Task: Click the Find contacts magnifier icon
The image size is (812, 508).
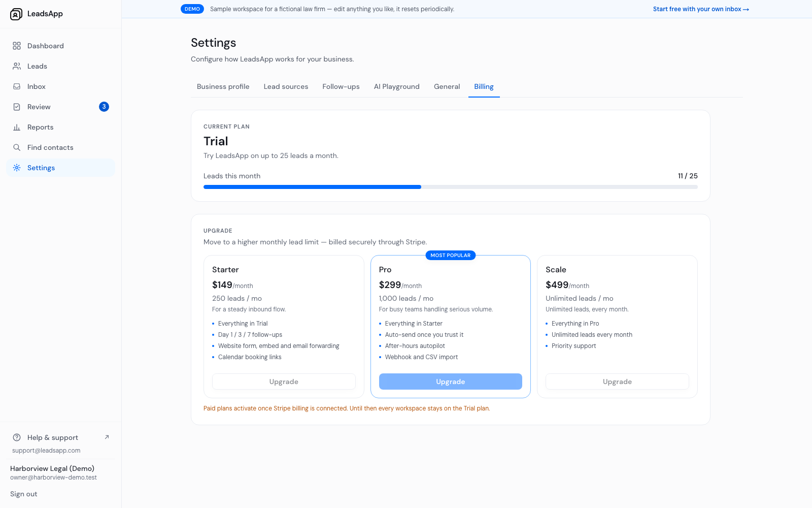Action: [x=17, y=147]
